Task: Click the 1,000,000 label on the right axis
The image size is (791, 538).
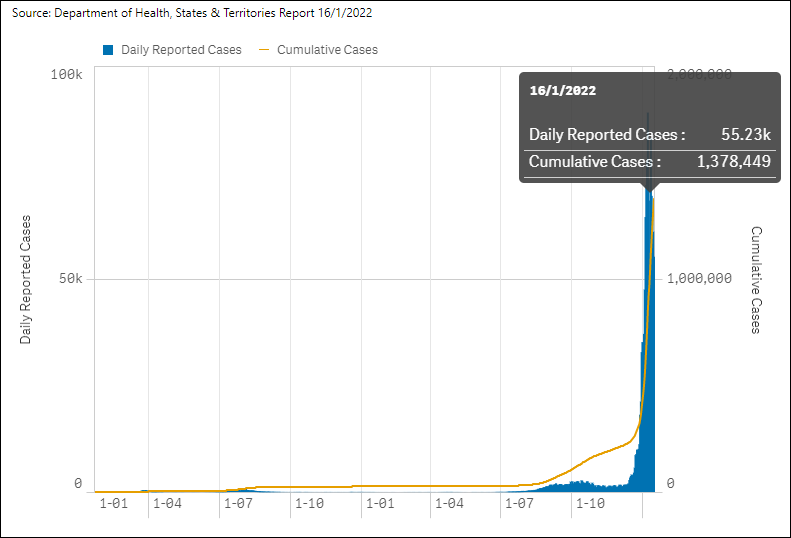Action: tap(699, 279)
